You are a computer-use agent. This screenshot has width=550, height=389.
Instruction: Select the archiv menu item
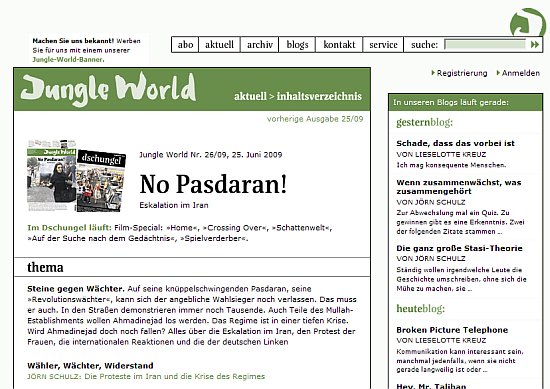[x=260, y=45]
